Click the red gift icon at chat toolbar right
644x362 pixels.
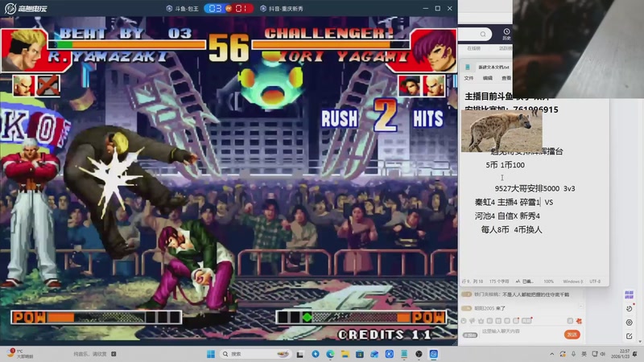click(579, 321)
